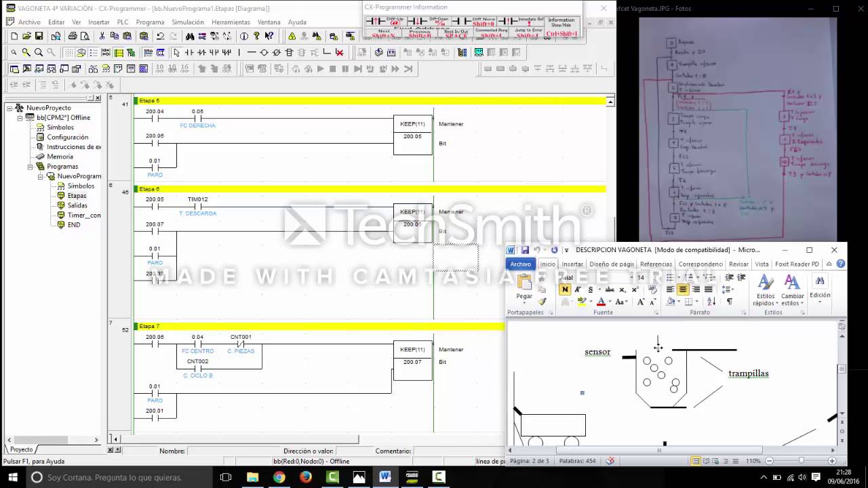Click the Windows Start button
Screen dimensions: 868x488
coord(12,477)
